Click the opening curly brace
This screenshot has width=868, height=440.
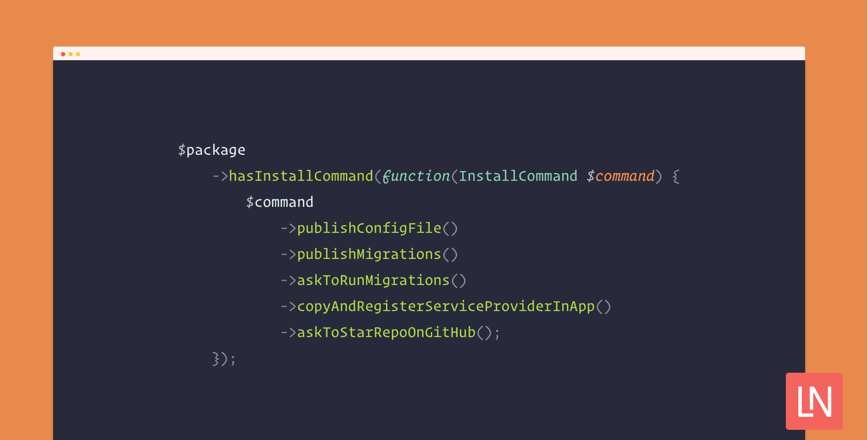pyautogui.click(x=676, y=176)
